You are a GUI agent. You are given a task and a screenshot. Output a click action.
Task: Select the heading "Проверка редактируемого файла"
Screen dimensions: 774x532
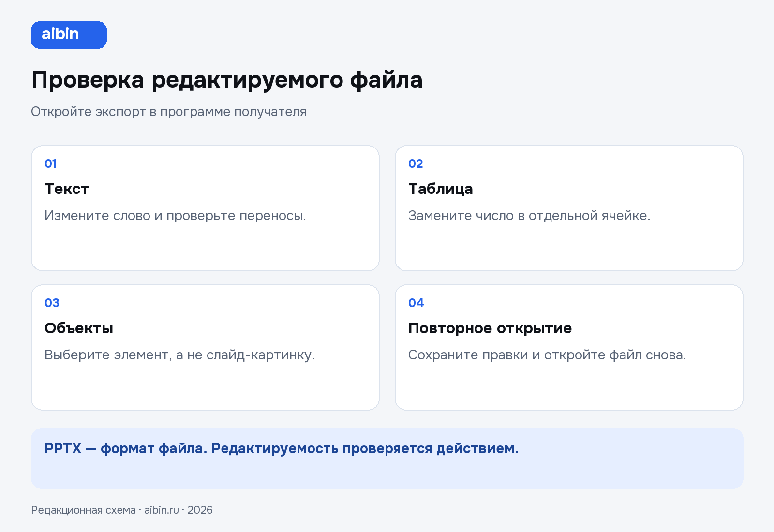(227, 80)
